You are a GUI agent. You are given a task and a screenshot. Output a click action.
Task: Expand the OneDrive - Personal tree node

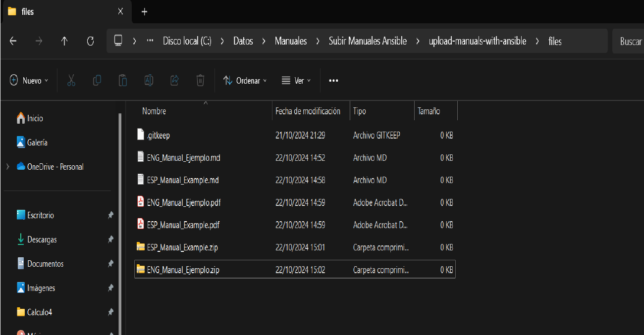coord(8,167)
